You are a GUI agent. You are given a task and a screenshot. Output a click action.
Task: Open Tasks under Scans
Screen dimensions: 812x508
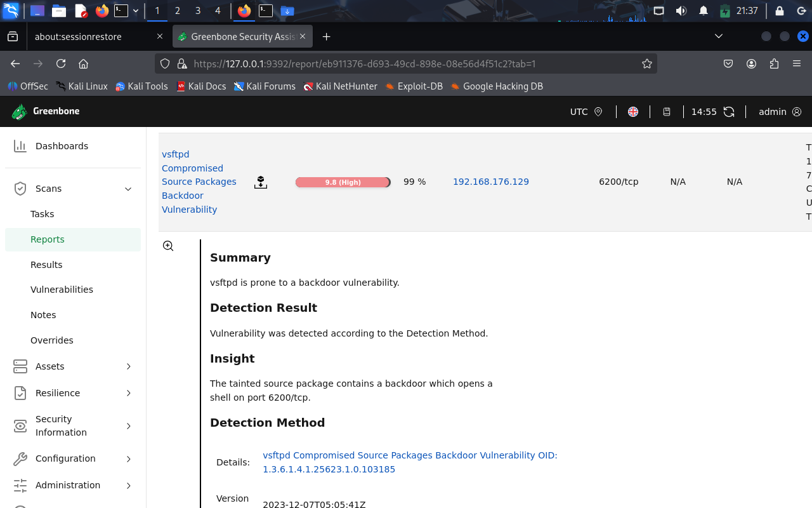[x=42, y=214]
